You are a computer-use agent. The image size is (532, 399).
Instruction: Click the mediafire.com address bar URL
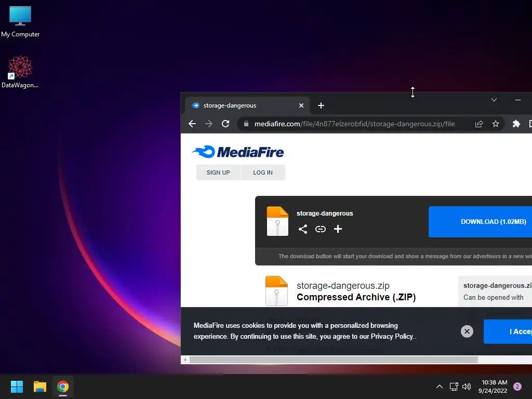354,124
